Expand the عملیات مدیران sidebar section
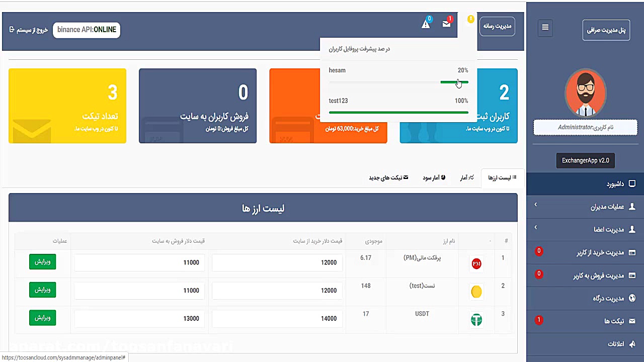Image resolution: width=644 pixels, height=362 pixels. [604, 206]
